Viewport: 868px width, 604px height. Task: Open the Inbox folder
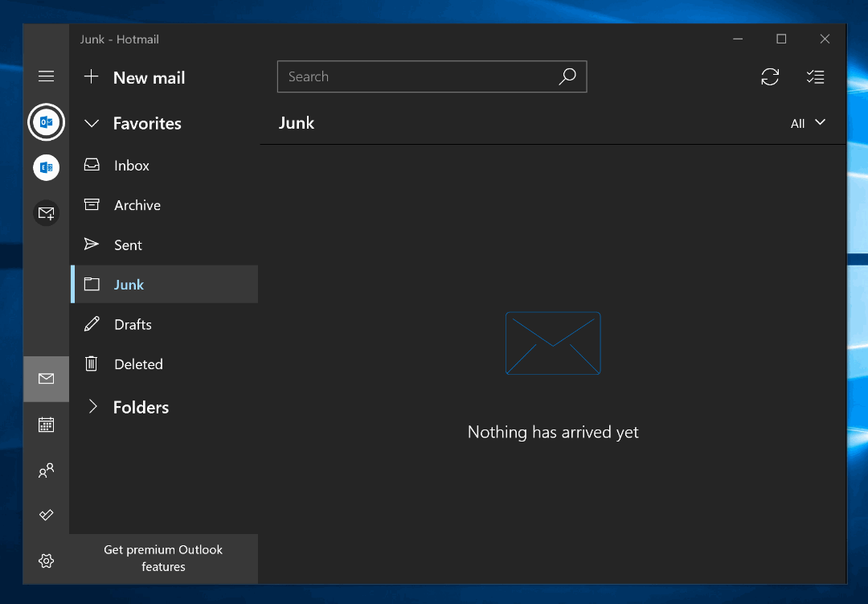[165, 165]
